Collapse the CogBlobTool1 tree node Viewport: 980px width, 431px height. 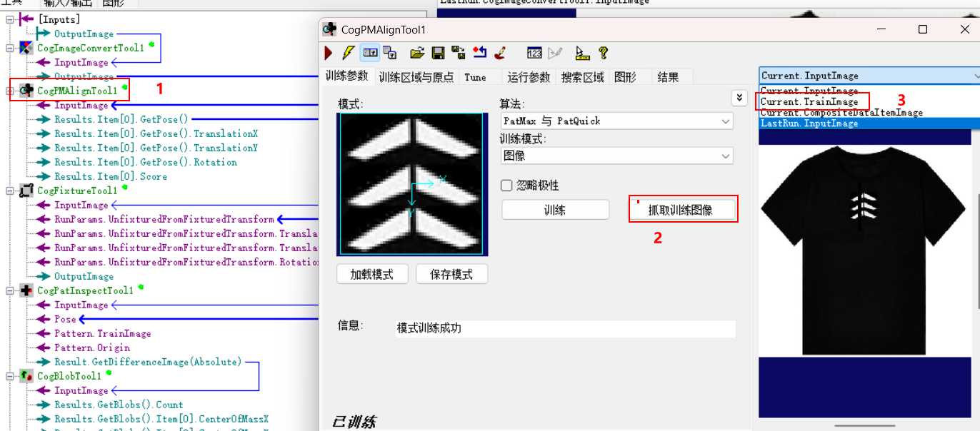click(9, 376)
